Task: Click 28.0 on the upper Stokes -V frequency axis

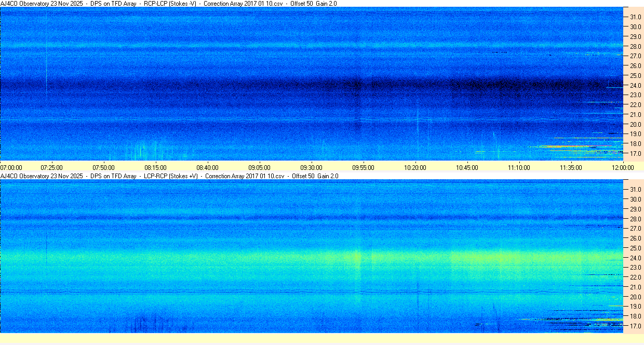Action: click(636, 46)
